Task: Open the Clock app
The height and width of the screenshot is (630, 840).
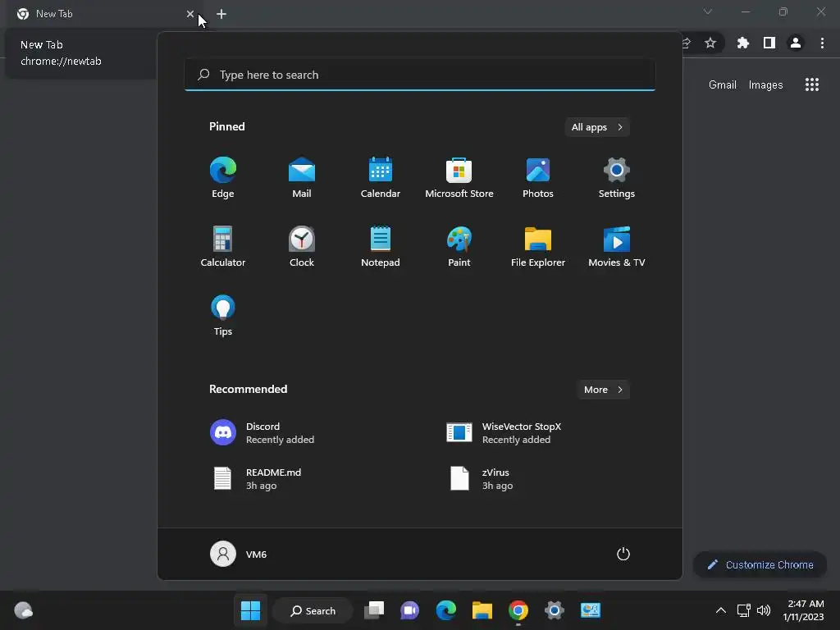Action: coord(302,246)
